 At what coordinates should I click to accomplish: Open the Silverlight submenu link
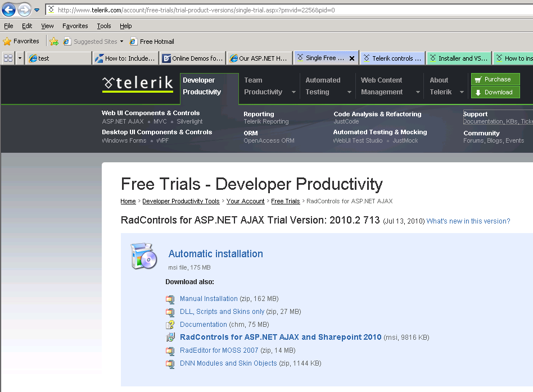(x=189, y=121)
